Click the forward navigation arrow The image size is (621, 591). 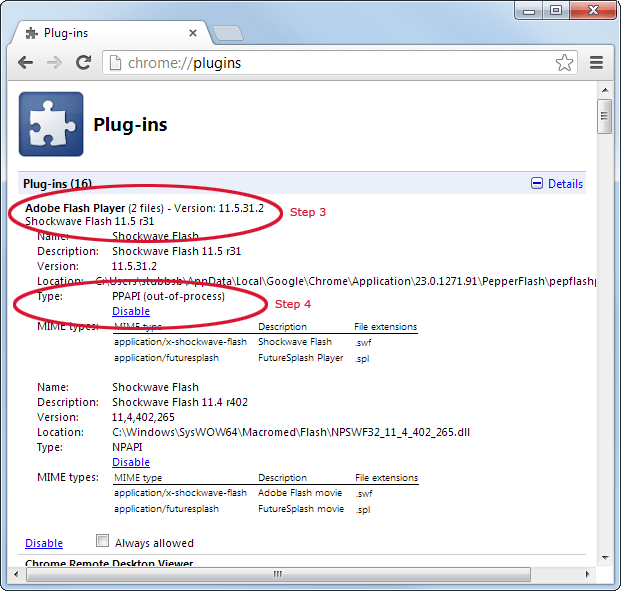[x=54, y=63]
